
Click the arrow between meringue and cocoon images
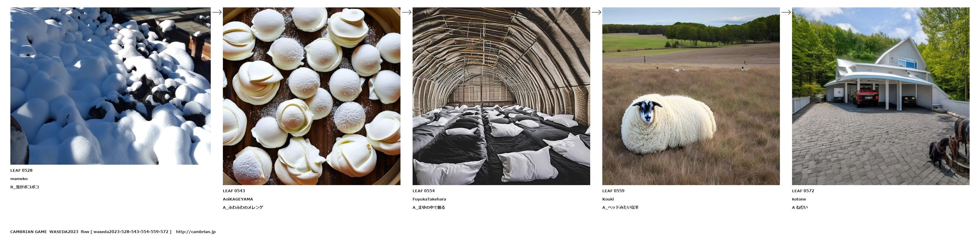coord(407,12)
